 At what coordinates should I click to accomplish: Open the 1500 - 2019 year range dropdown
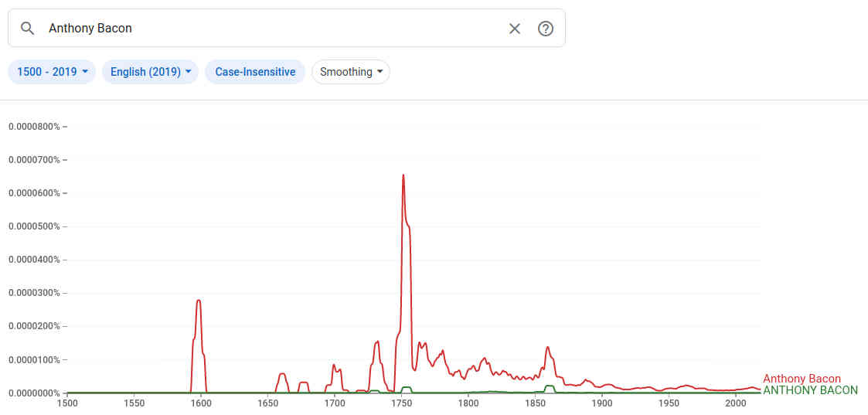[52, 72]
